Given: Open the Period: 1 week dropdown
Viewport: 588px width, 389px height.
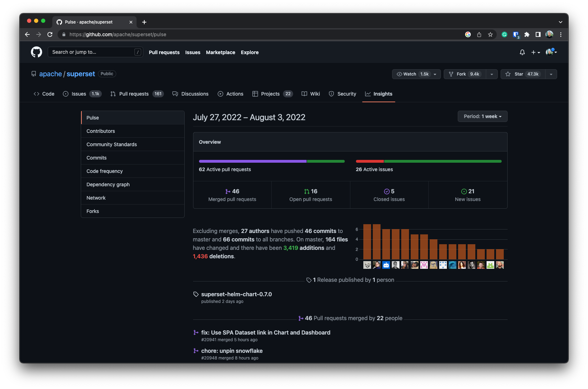Looking at the screenshot, I should (x=482, y=116).
